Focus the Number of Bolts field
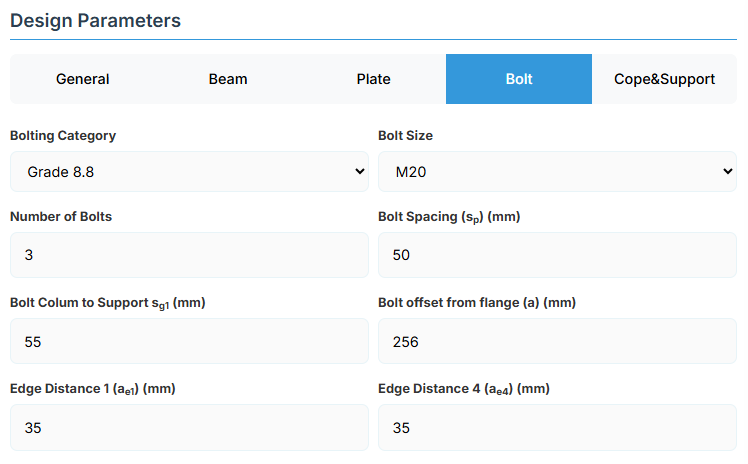This screenshot has height=464, width=748. point(189,255)
